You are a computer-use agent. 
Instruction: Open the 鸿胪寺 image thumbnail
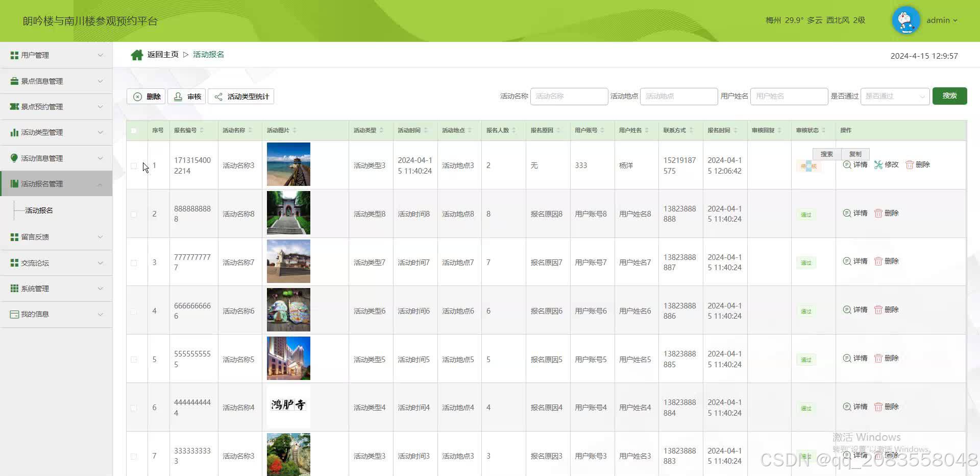point(288,407)
